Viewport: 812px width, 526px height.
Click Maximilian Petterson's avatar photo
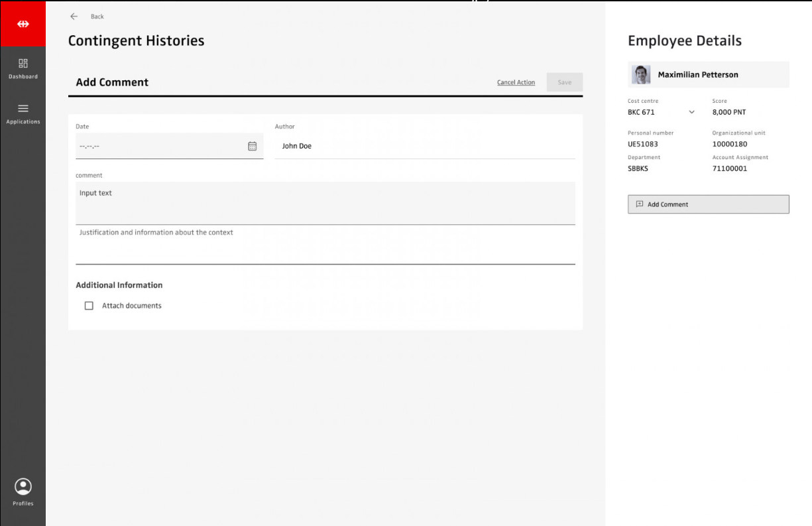641,75
